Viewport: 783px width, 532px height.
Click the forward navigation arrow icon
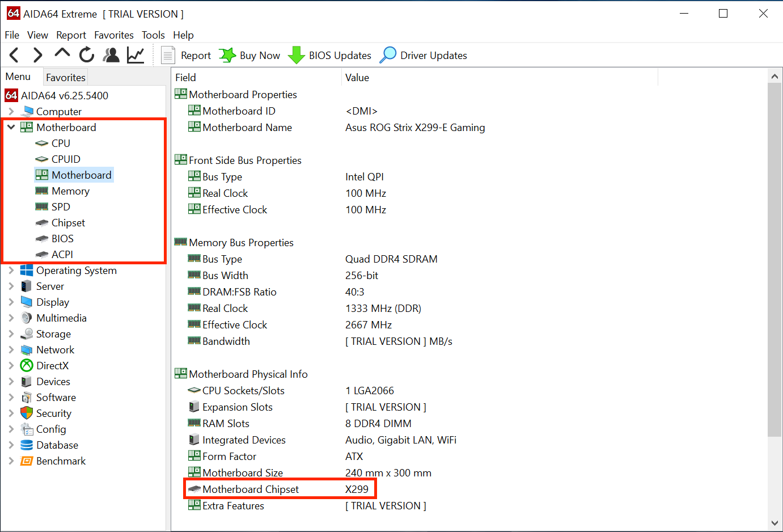[x=37, y=55]
